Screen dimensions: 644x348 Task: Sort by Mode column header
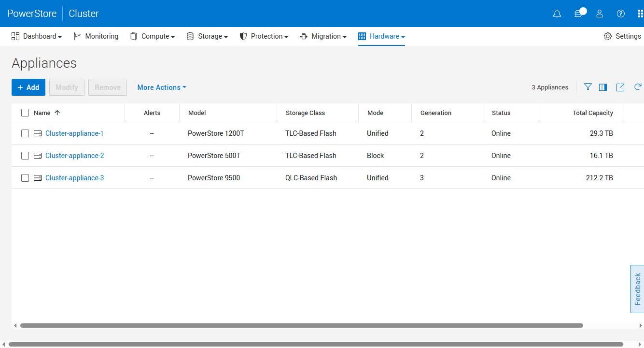[x=375, y=113]
